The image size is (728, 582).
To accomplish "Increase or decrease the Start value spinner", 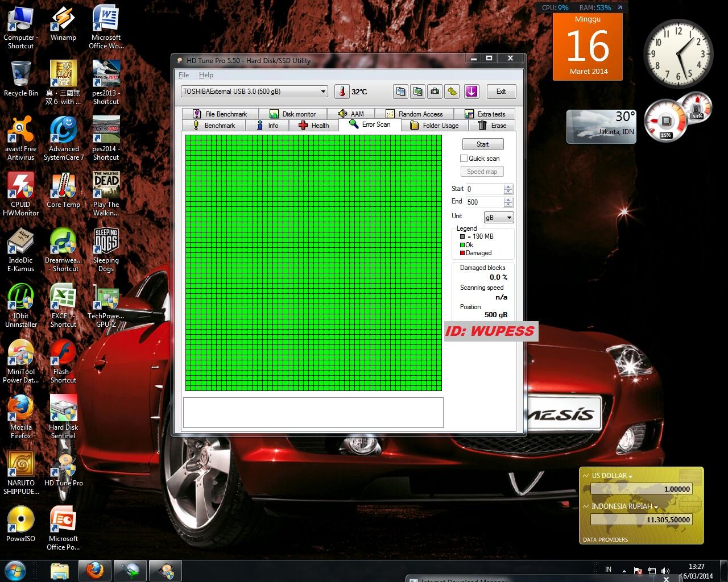I will 508,189.
